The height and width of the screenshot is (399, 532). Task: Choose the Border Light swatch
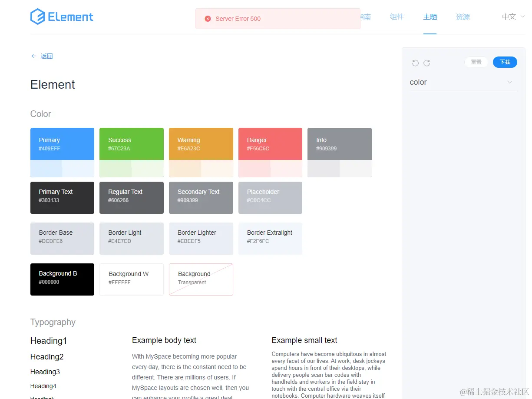(x=132, y=239)
